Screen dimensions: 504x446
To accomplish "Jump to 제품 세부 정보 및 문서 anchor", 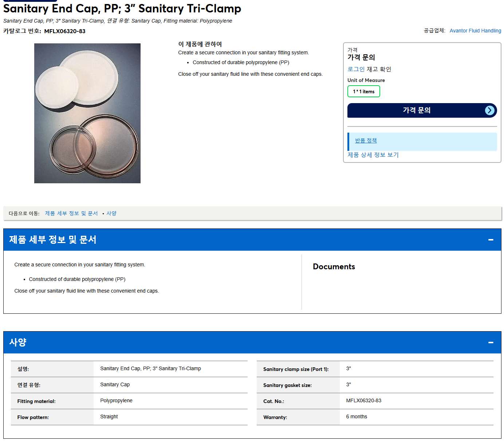I will point(71,214).
